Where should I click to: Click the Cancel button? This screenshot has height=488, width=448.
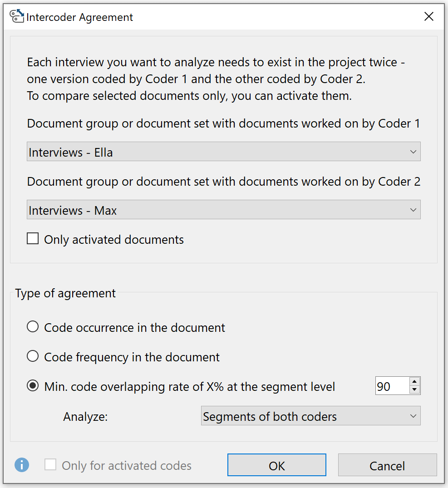[x=387, y=465]
